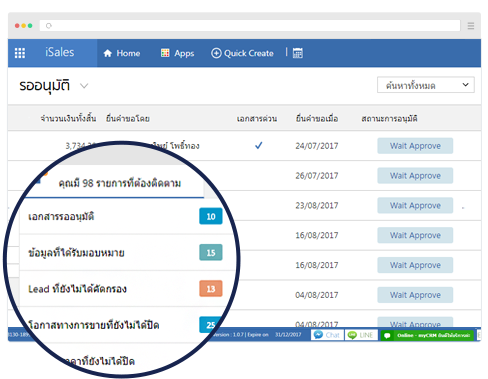Click the Quick Create plus icon
The width and height of the screenshot is (488, 379).
click(216, 53)
